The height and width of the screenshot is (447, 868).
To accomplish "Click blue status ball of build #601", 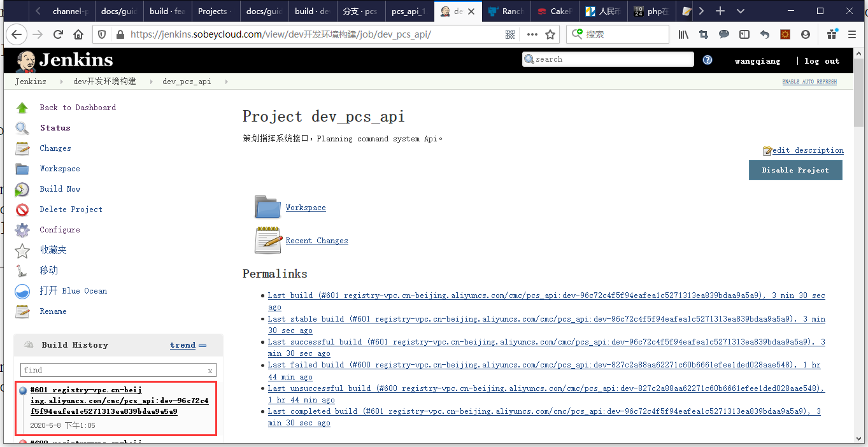I will (x=23, y=391).
